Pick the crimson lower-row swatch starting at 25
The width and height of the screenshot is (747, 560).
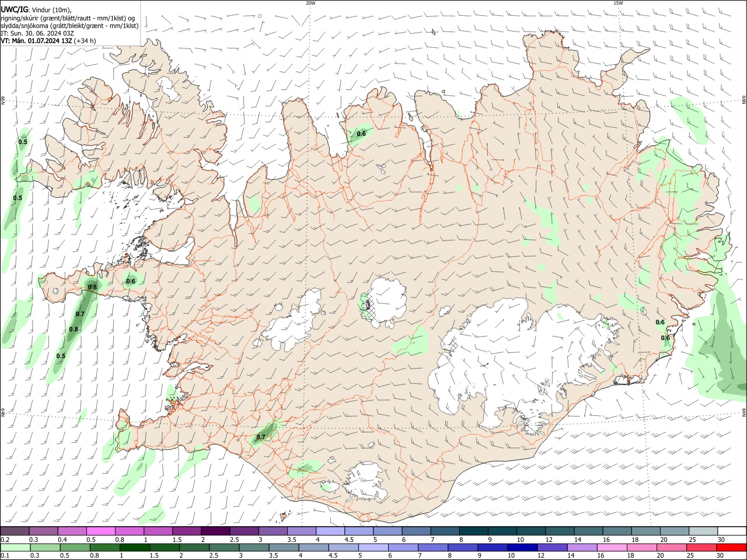click(x=701, y=547)
